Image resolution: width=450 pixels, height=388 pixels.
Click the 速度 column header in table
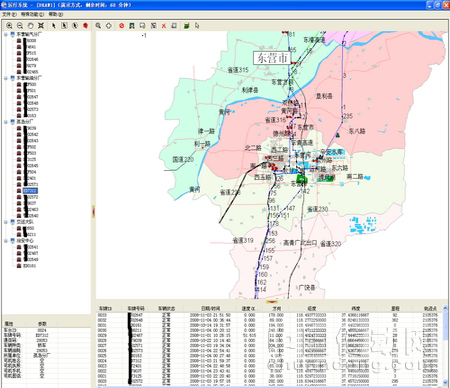pyautogui.click(x=248, y=309)
